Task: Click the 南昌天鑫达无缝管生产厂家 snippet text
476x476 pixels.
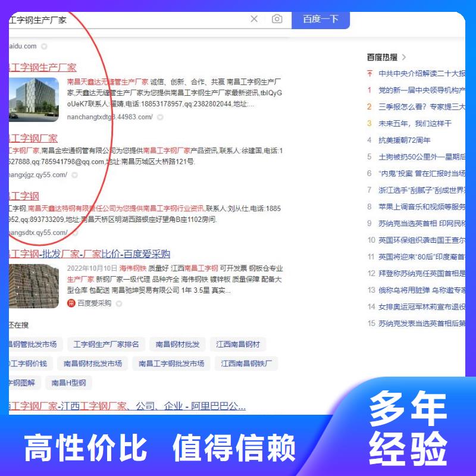Action: 108,82
